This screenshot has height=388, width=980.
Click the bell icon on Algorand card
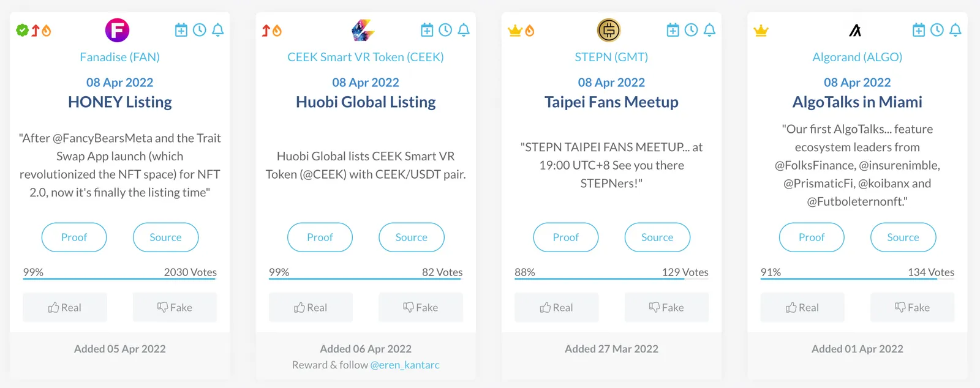[x=955, y=30]
